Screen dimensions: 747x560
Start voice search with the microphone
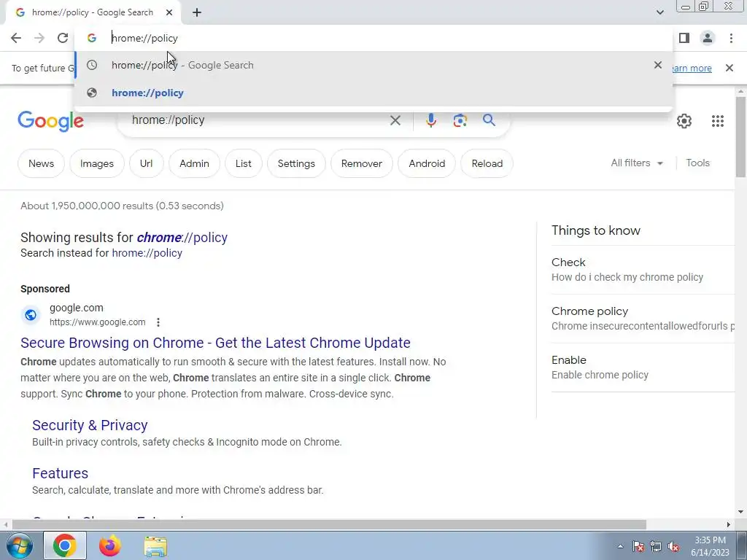pyautogui.click(x=430, y=120)
